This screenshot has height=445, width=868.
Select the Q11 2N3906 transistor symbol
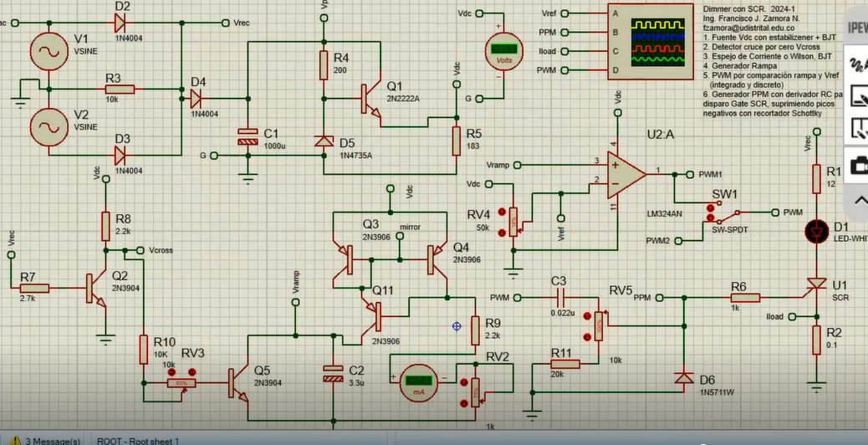[x=373, y=316]
